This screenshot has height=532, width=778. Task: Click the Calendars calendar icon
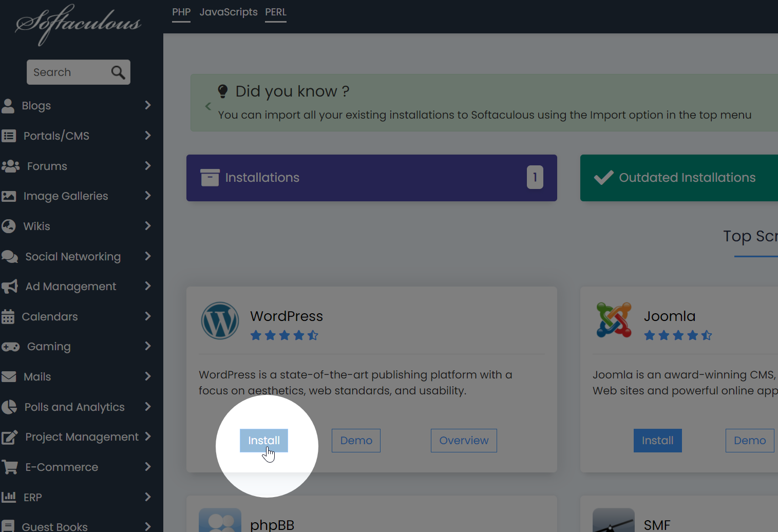(8, 316)
